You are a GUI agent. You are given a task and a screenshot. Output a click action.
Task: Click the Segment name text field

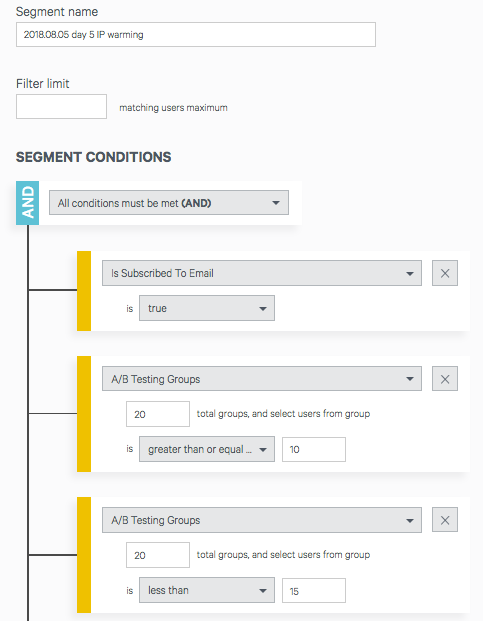(196, 34)
